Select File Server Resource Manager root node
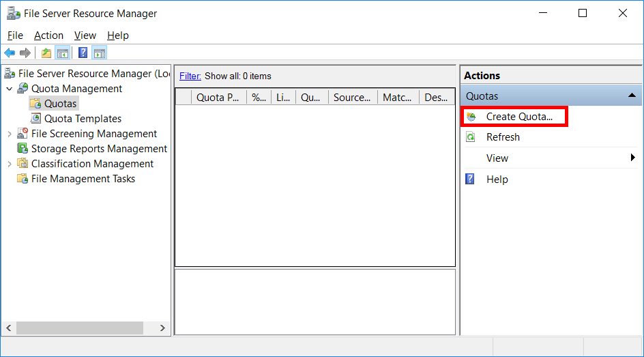 tap(94, 74)
